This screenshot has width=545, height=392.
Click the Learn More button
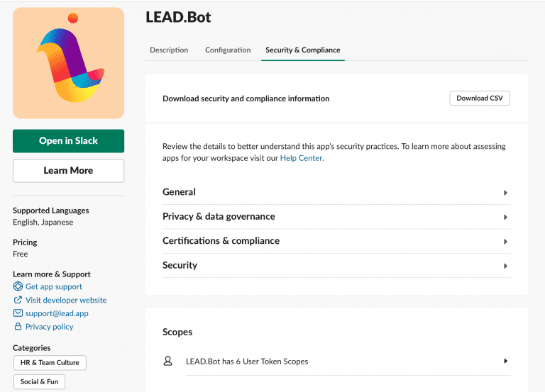pyautogui.click(x=68, y=171)
